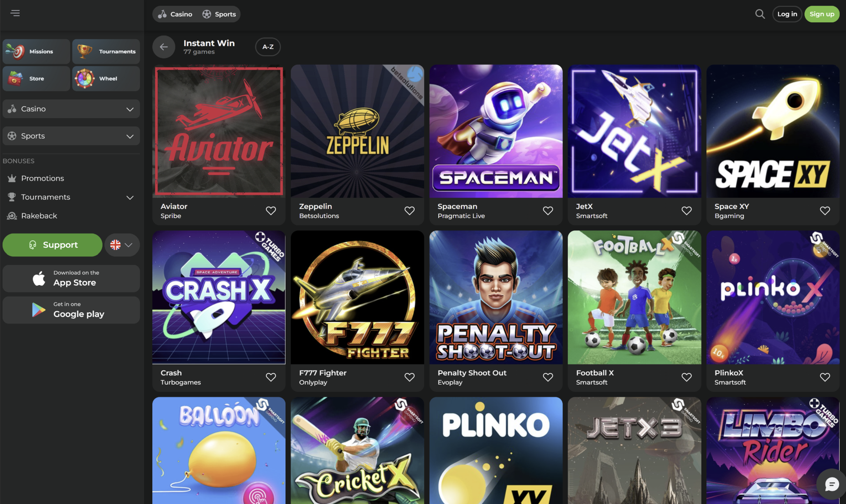Click the green Support button
This screenshot has width=846, height=504.
[x=52, y=245]
